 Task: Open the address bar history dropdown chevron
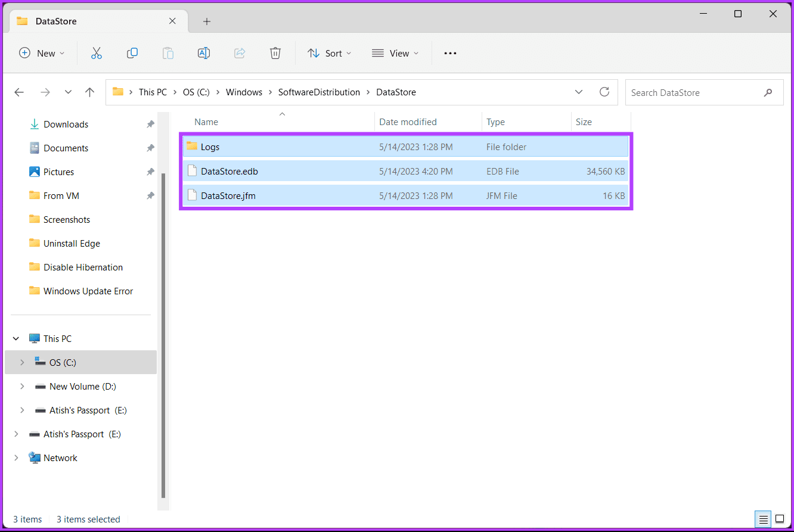pos(579,92)
